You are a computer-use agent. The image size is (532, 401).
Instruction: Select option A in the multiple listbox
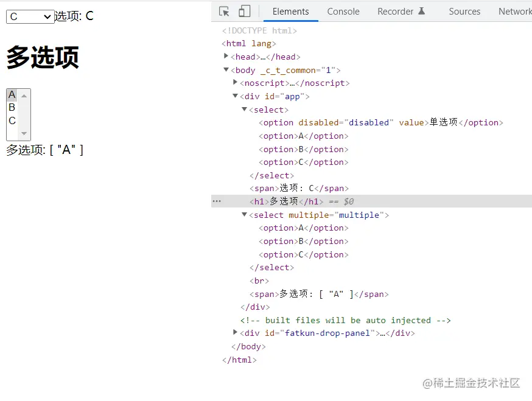[12, 94]
